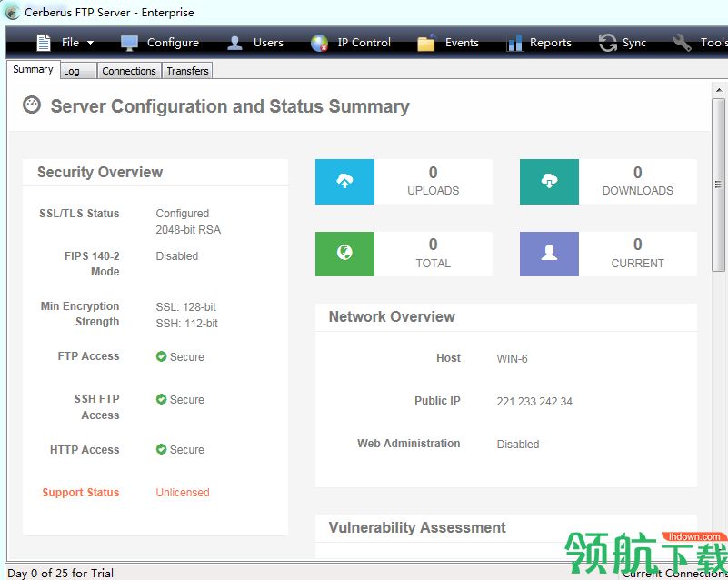728x580 pixels.
Task: Open the Events menu label
Action: tap(462, 43)
